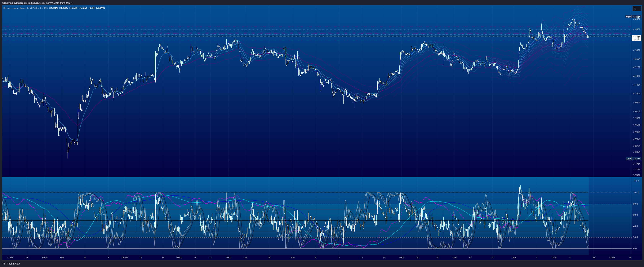Image resolution: width=644 pixels, height=267 pixels.
Task: Click the 120.0 oscillator scale label
Action: 636,181
